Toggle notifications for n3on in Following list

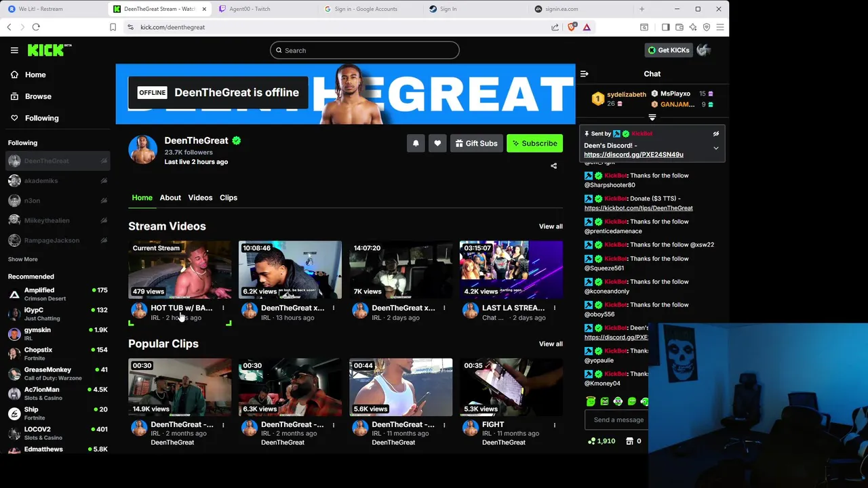click(x=104, y=201)
